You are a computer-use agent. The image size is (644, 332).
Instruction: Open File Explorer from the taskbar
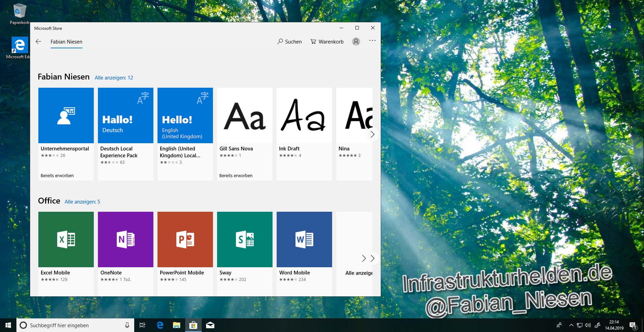(177, 325)
